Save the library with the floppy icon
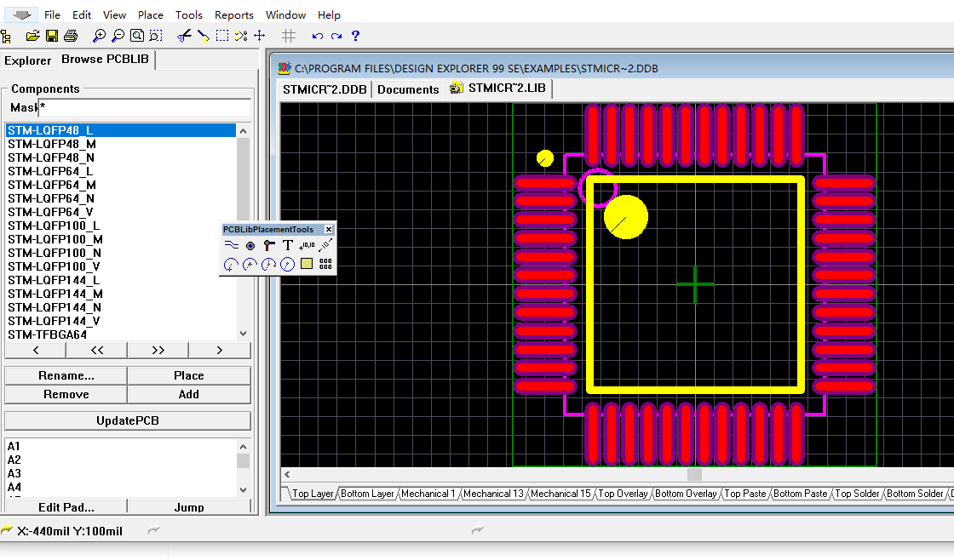 pos(52,36)
